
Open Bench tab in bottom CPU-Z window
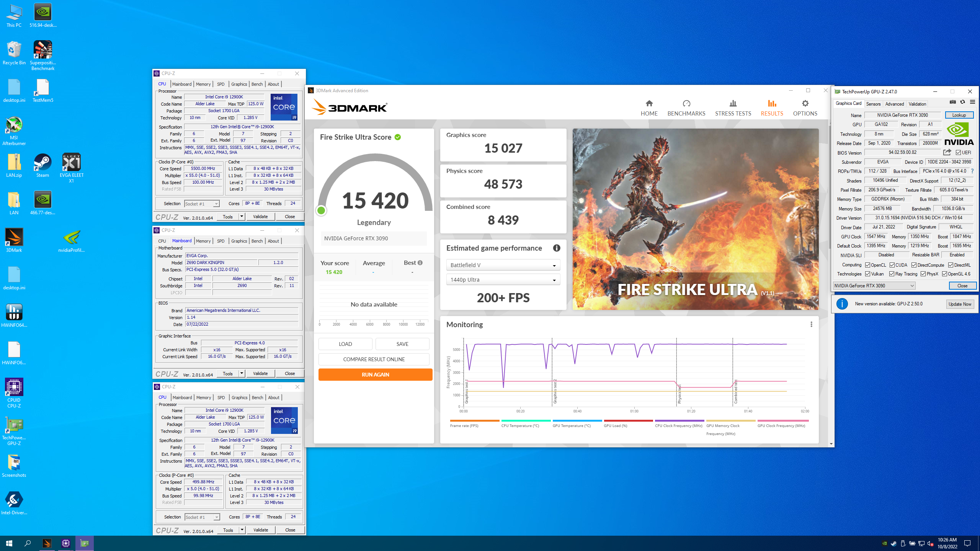(x=258, y=398)
